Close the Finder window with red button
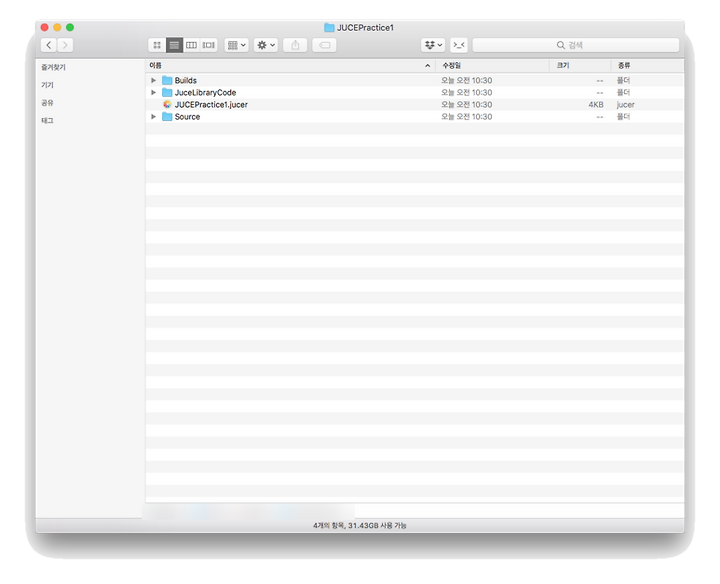Screen dimensions: 720x584 pyautogui.click(x=45, y=27)
